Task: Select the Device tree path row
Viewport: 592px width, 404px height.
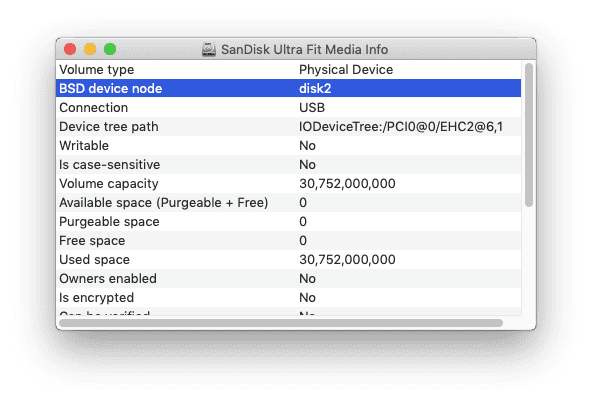Action: pos(288,126)
